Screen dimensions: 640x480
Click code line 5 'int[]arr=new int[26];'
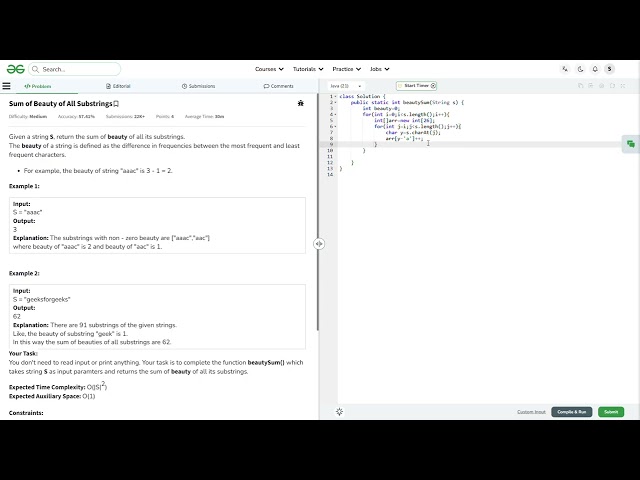coord(404,120)
